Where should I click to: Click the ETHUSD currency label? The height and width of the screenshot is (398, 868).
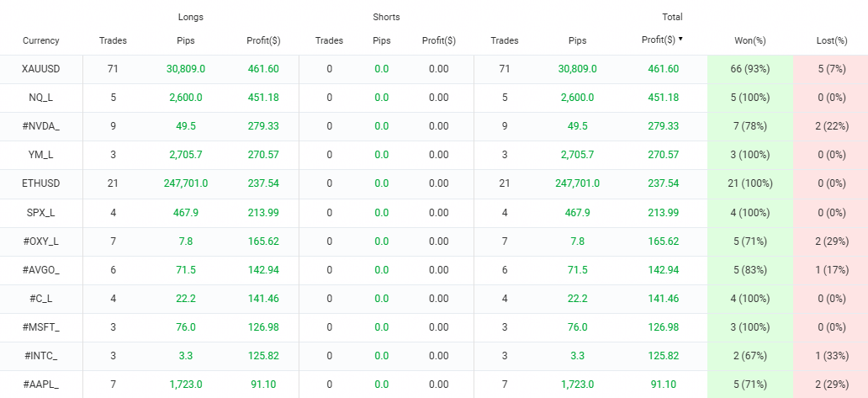pos(41,183)
